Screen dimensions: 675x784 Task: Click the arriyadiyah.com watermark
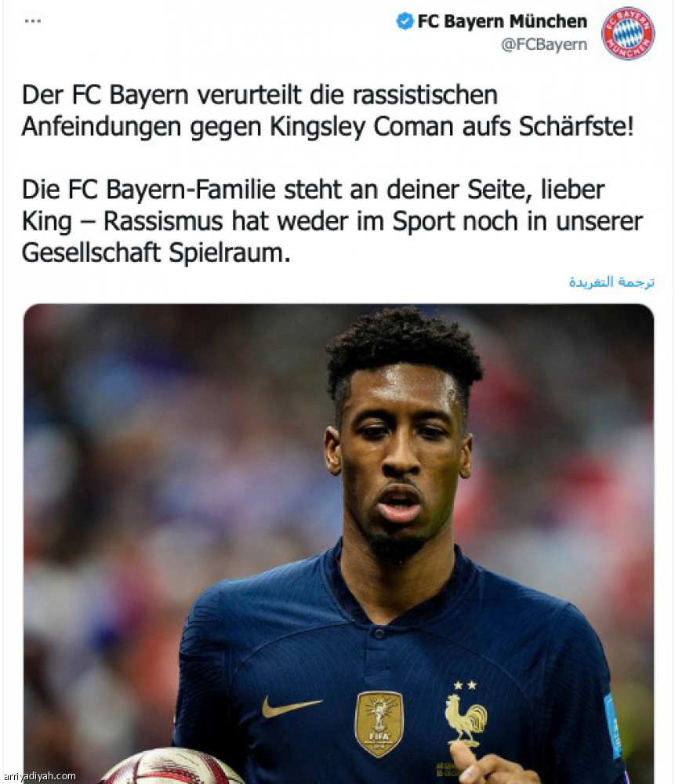click(39, 776)
